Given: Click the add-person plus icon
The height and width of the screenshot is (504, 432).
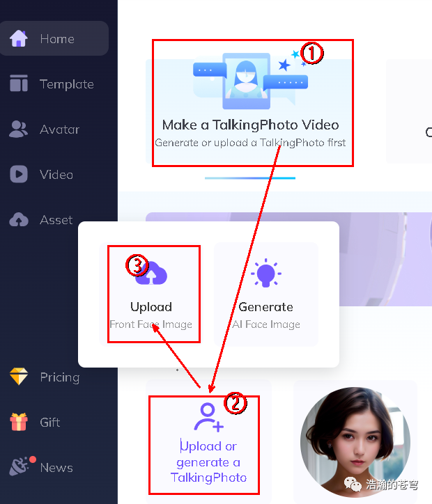Looking at the screenshot, I should (208, 417).
